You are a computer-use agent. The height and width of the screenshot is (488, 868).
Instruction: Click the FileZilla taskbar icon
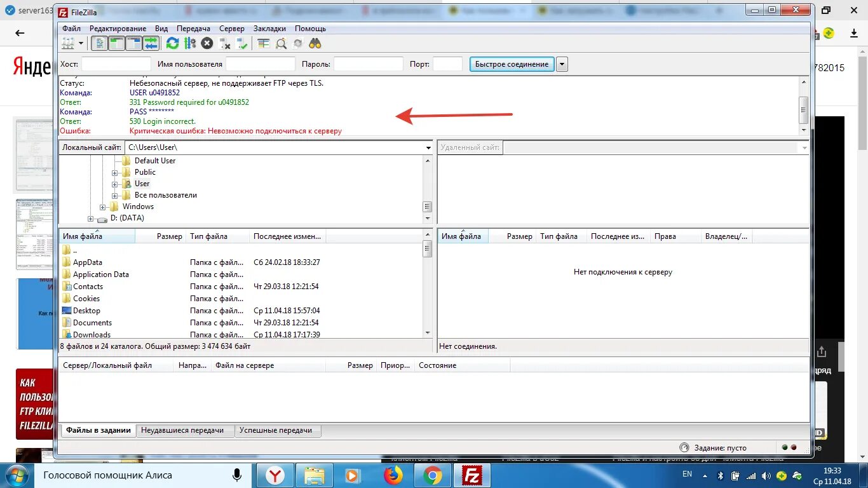472,475
